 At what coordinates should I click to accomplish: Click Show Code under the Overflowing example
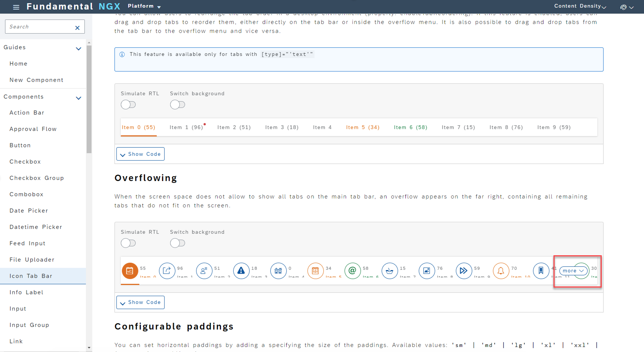point(140,302)
